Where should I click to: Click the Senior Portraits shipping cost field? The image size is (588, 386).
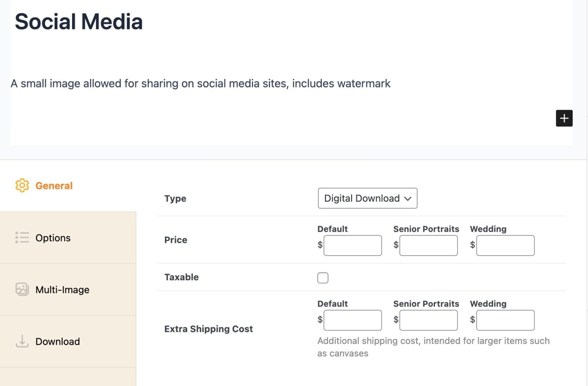(428, 320)
